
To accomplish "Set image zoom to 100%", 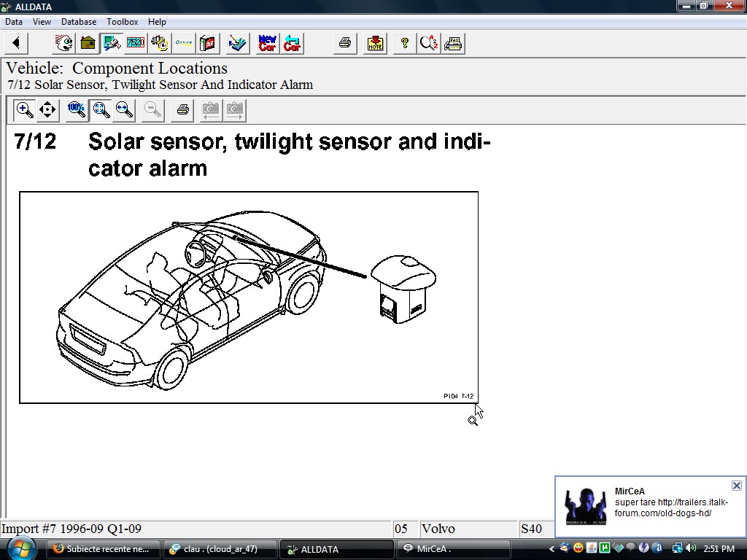I will (x=77, y=110).
